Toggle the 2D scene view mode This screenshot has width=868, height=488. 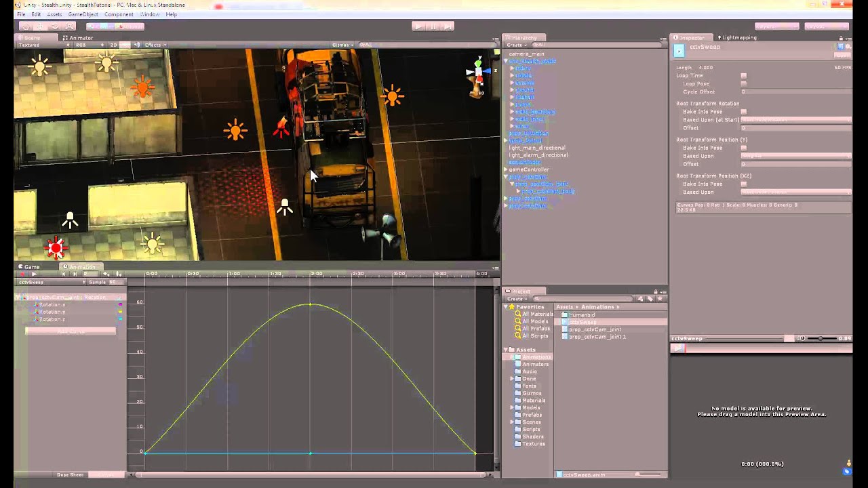(113, 45)
